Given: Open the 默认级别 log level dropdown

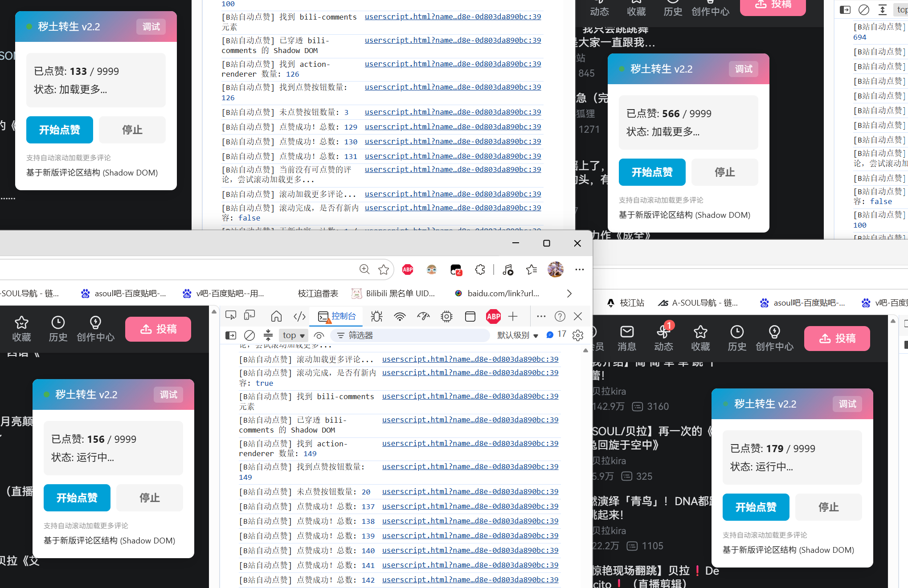Looking at the screenshot, I should tap(518, 335).
